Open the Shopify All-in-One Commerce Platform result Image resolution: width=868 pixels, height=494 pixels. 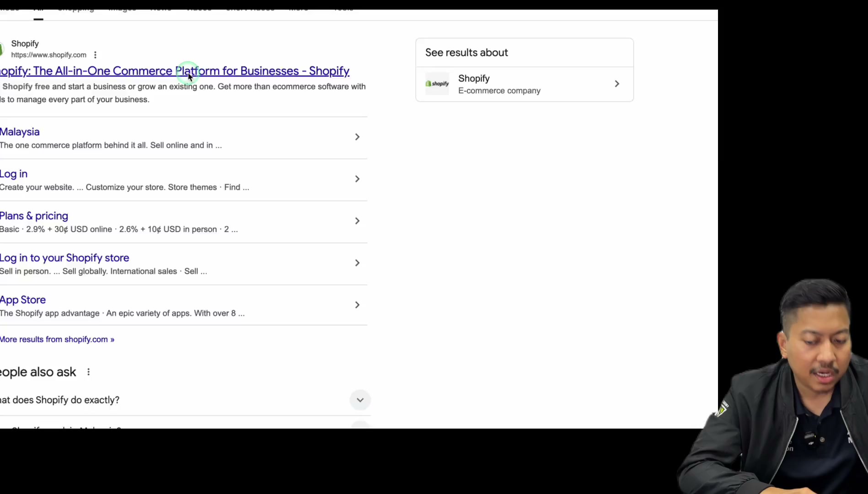point(174,71)
